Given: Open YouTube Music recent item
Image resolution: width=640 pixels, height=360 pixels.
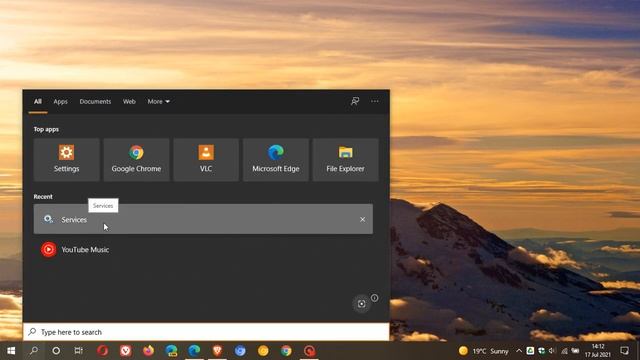Looking at the screenshot, I should tap(203, 249).
